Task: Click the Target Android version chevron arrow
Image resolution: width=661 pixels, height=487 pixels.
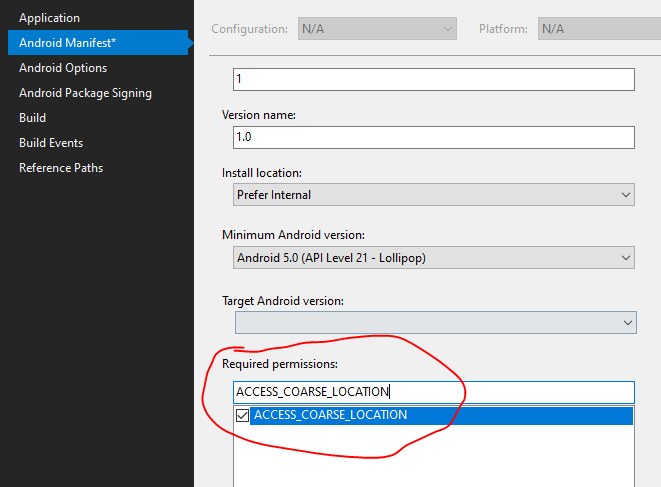Action: [x=628, y=323]
